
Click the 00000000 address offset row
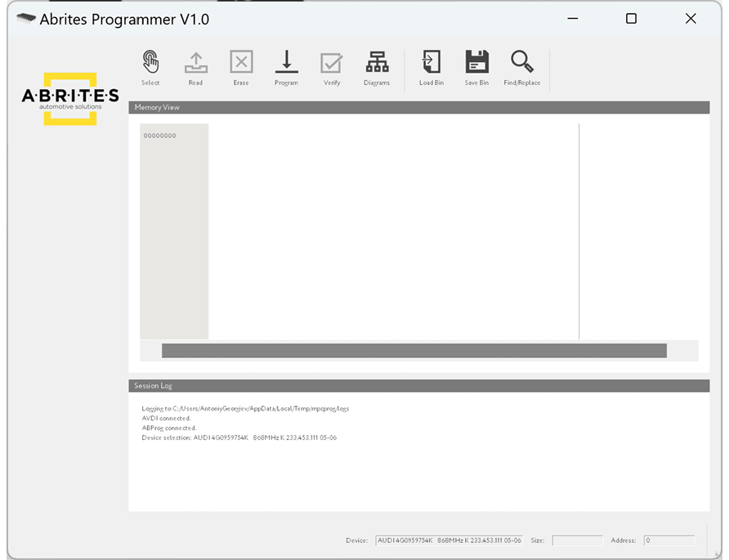[160, 136]
